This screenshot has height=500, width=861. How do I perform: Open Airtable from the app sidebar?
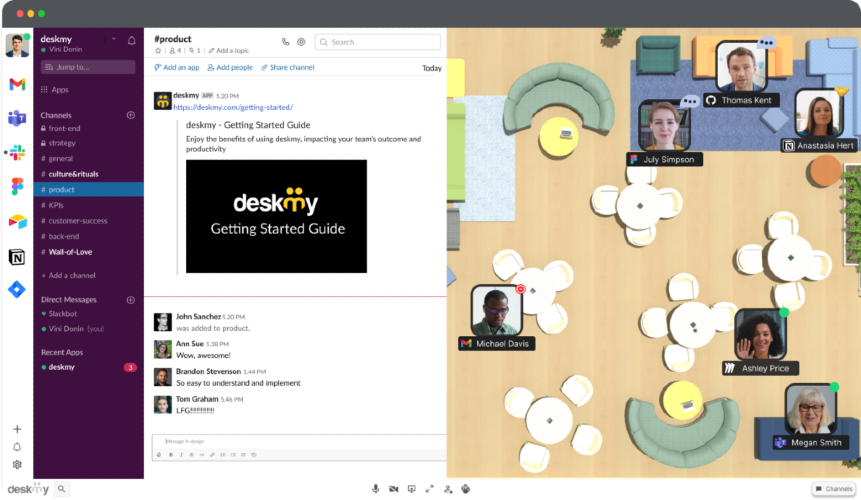(17, 221)
